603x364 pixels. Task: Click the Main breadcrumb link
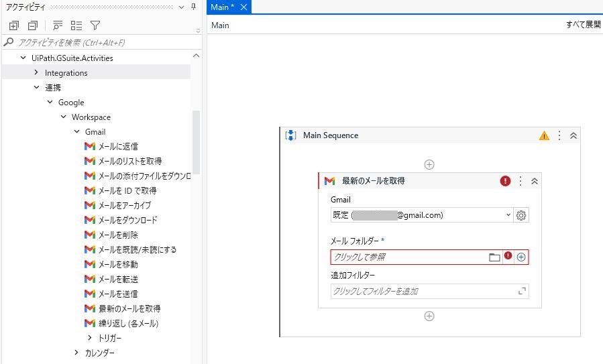(220, 25)
